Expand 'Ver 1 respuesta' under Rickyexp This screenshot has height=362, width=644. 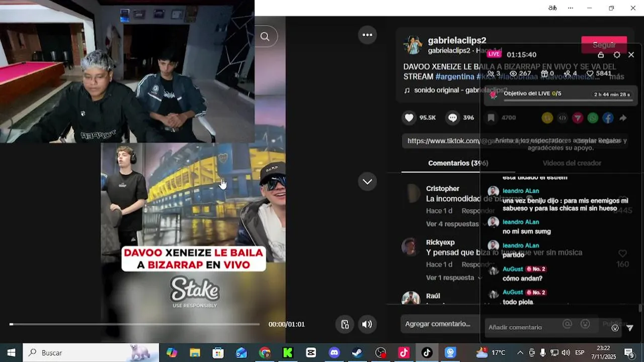(x=453, y=278)
